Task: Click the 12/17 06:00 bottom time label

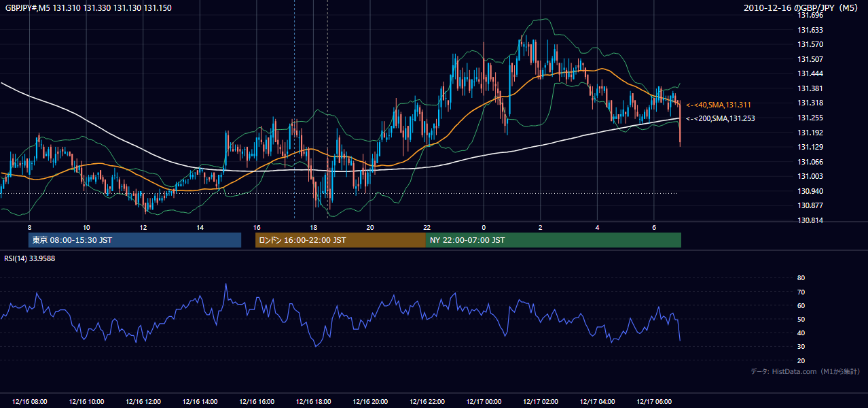Action: pos(654,402)
